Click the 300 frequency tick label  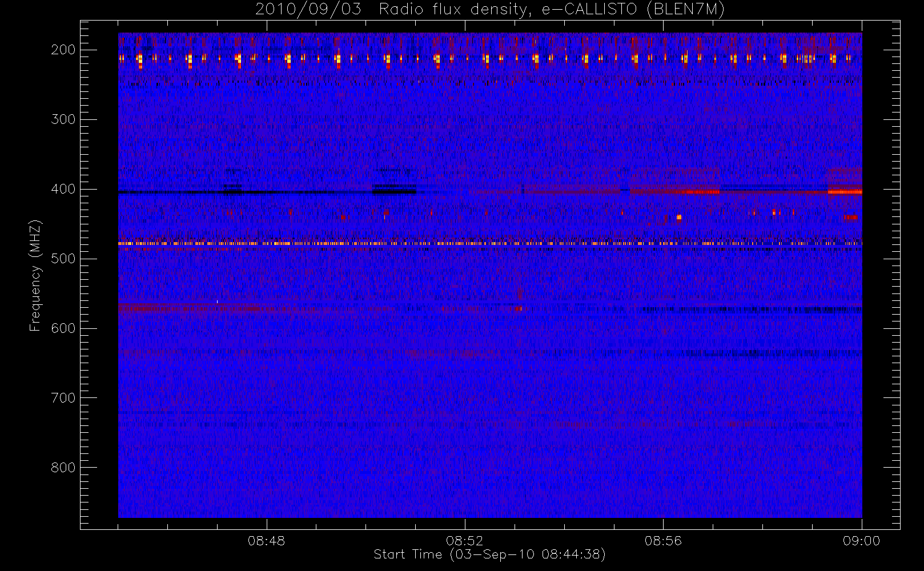tap(63, 119)
